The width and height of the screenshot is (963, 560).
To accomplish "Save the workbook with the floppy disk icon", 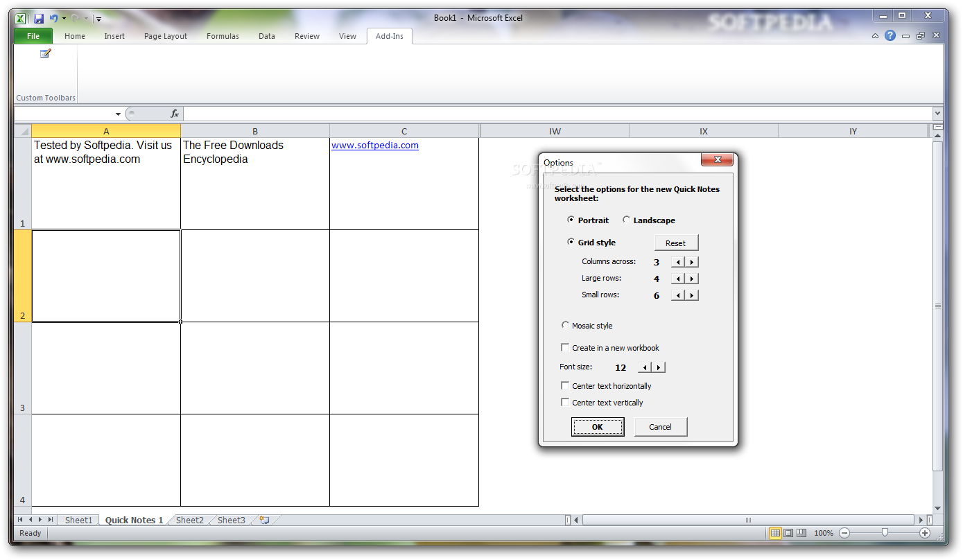I will pyautogui.click(x=39, y=19).
